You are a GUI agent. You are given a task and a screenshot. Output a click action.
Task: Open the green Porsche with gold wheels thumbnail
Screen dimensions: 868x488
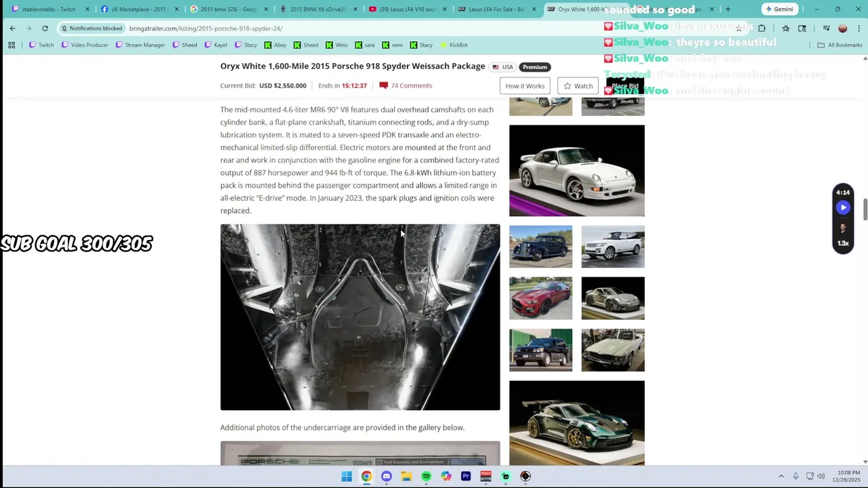577,423
